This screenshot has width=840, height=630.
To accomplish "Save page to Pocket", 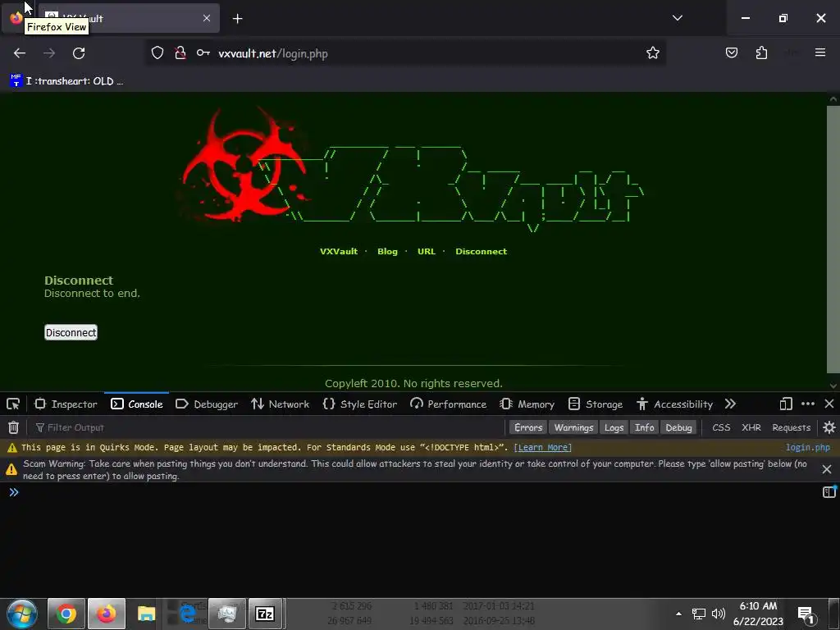I will click(x=732, y=53).
